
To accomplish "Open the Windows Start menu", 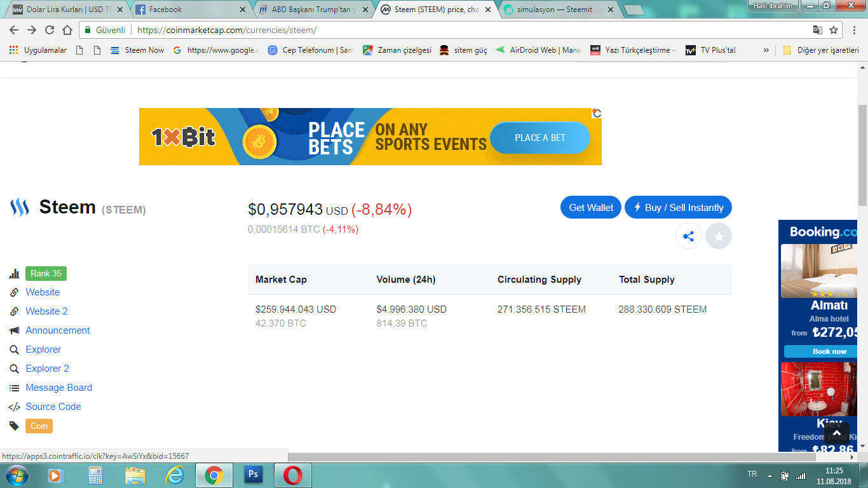I will [17, 475].
